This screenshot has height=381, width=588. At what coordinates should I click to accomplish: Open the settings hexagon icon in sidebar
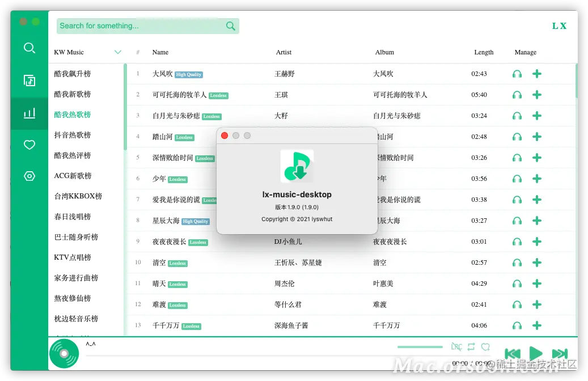tap(29, 176)
